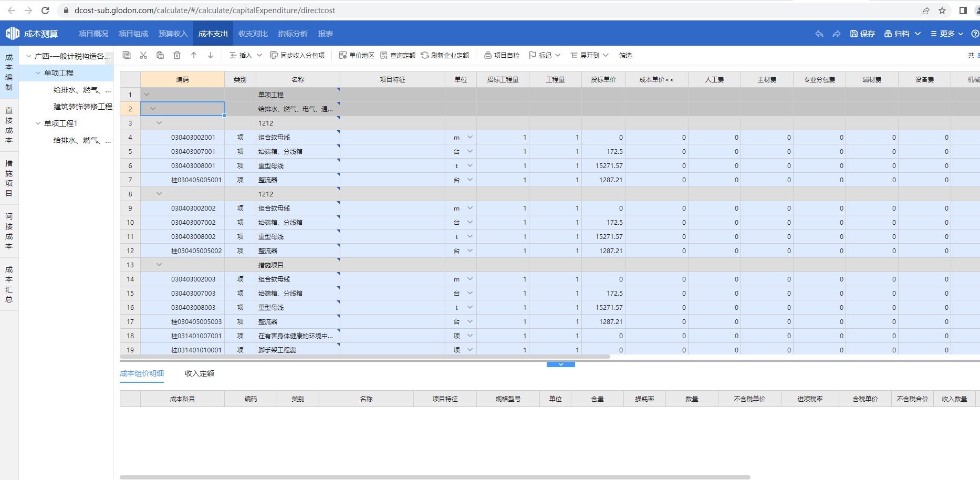Screen dimensions: 980x480
Task: Open the 更多 more menu
Action: tap(947, 34)
